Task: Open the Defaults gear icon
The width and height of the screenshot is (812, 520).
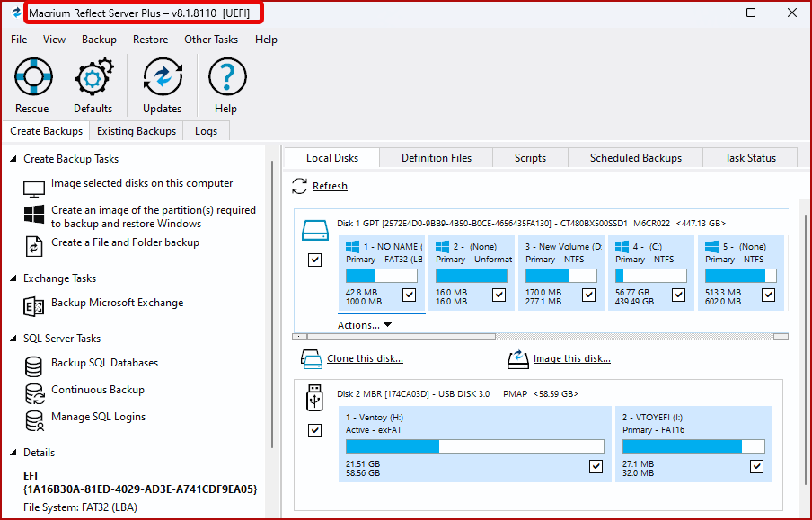Action: 93,76
